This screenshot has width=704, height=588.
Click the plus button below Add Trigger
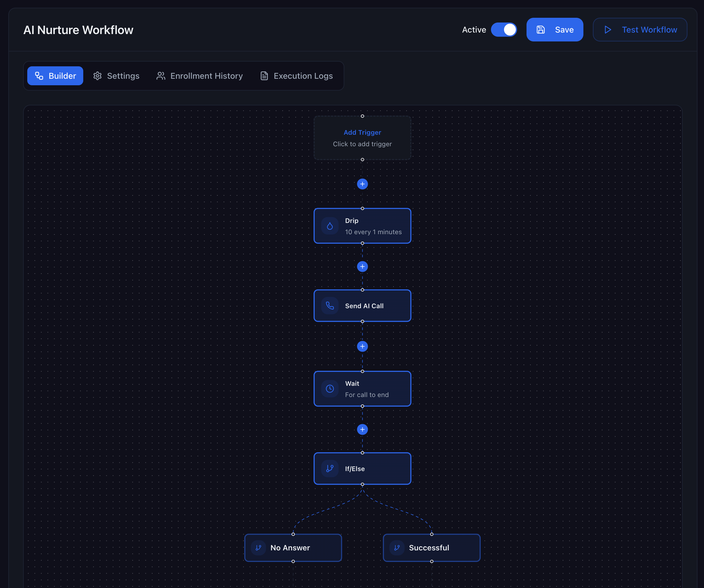362,184
